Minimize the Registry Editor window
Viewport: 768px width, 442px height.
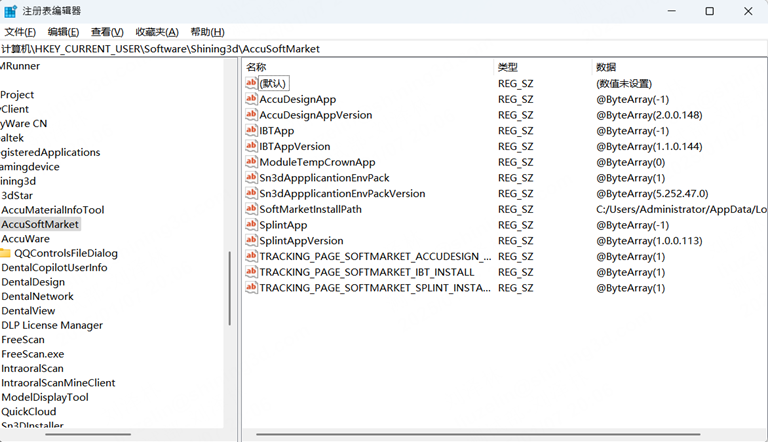point(672,11)
